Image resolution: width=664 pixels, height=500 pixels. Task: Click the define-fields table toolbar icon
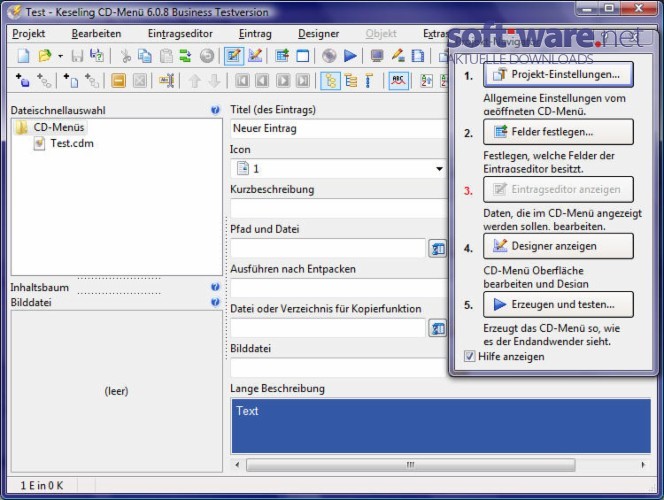(282, 55)
